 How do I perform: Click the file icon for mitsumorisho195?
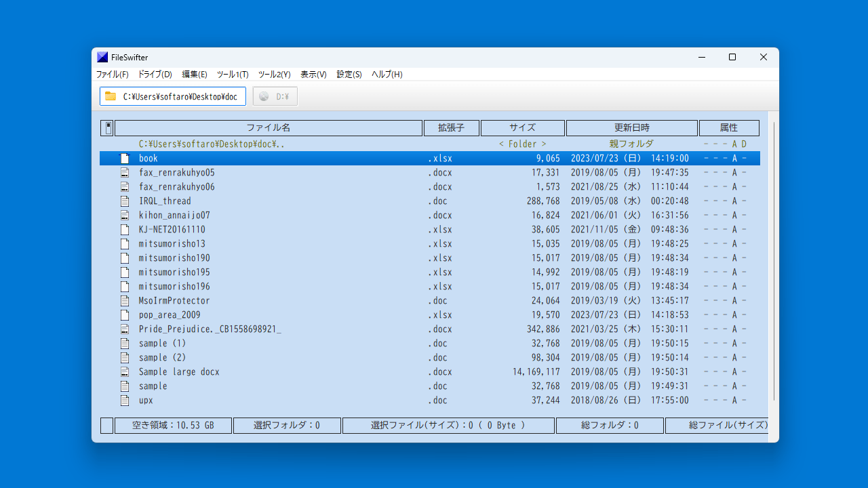pyautogui.click(x=124, y=272)
